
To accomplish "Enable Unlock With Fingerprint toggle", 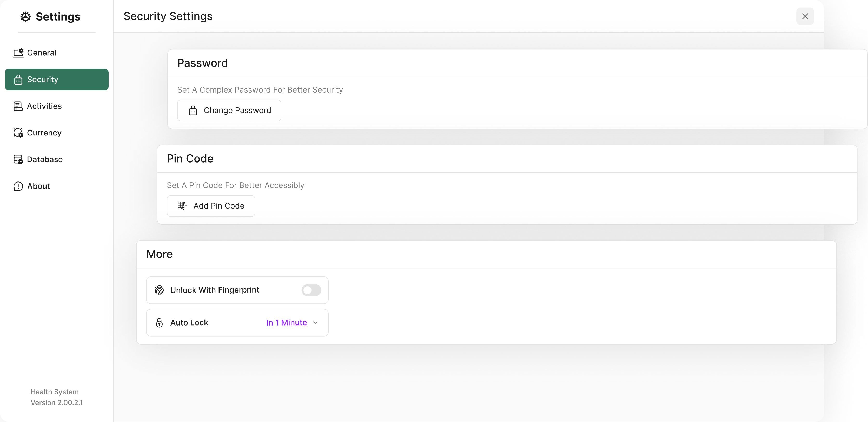I will click(311, 290).
